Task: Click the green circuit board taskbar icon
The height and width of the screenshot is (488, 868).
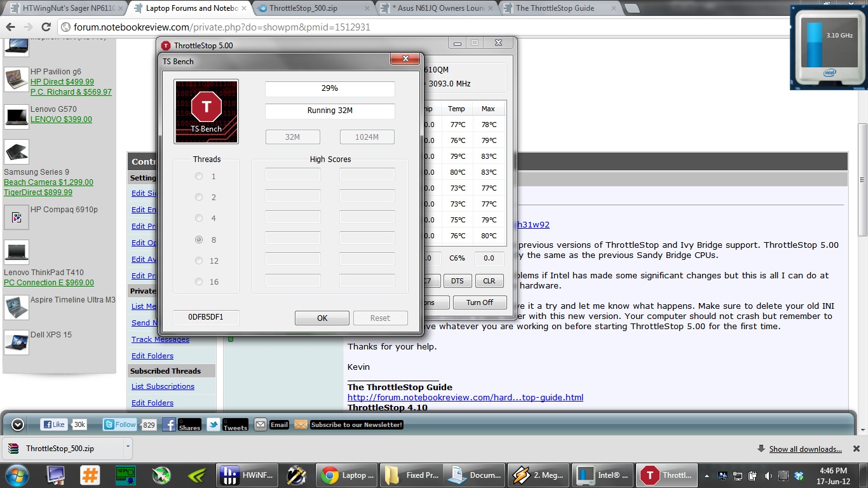Action: 125,475
